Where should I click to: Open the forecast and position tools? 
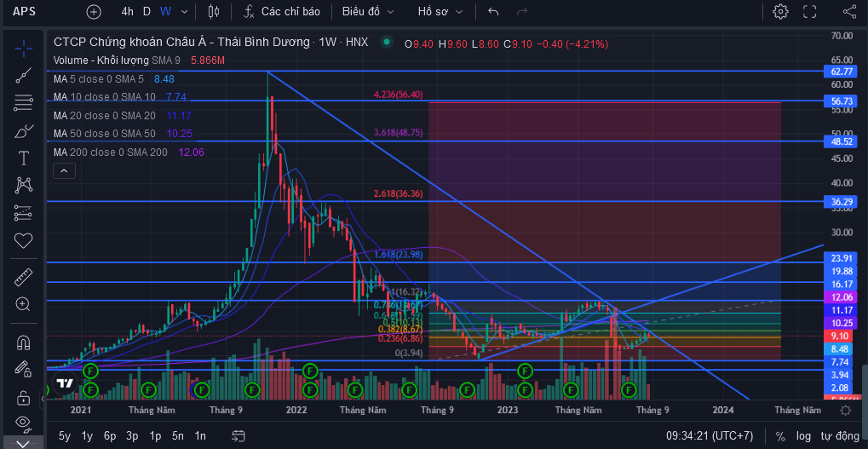coord(23,213)
